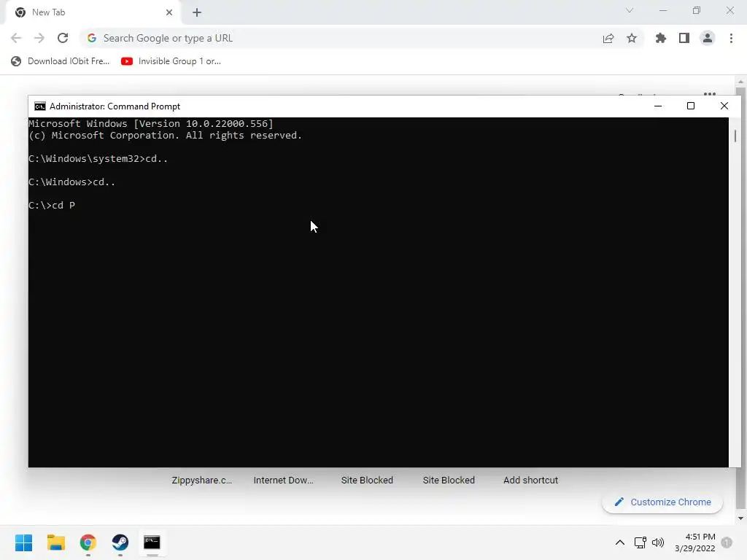This screenshot has height=560, width=747.
Task: Bookmark this tab with star icon
Action: click(632, 38)
